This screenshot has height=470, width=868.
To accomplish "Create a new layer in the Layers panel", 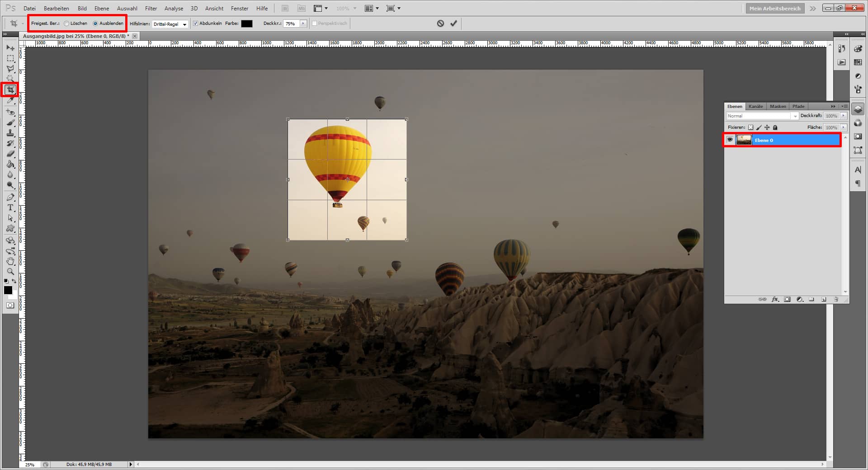I will pos(824,300).
